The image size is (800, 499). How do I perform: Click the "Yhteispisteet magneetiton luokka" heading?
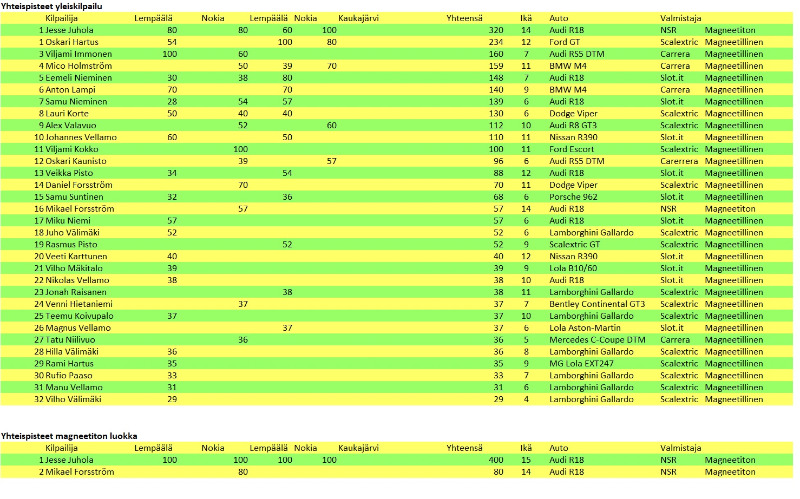pos(69,436)
